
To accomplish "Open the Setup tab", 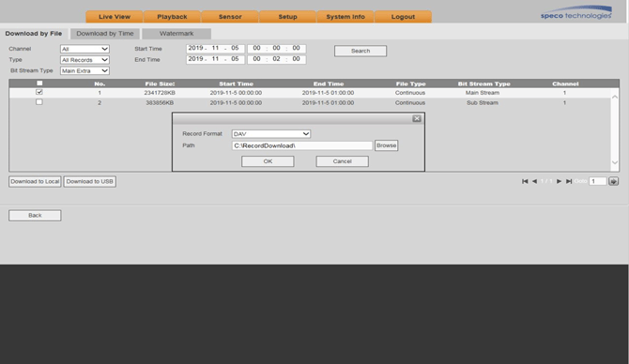I will [287, 17].
